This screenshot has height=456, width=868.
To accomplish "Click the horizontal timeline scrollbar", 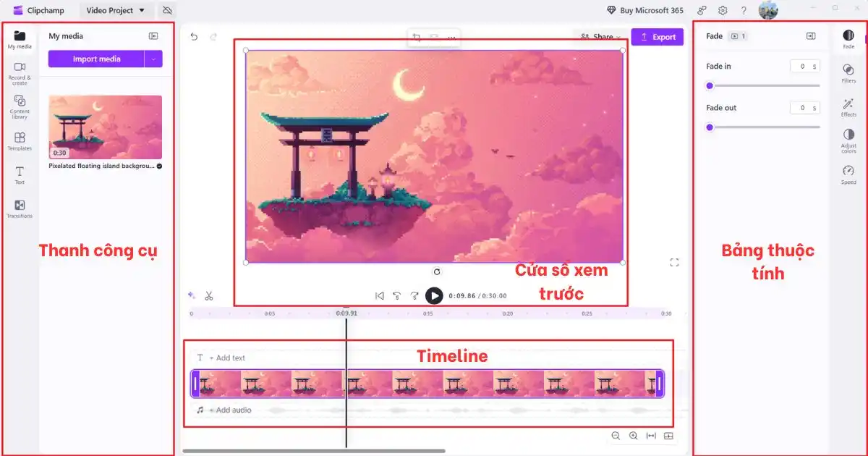I will (314, 451).
